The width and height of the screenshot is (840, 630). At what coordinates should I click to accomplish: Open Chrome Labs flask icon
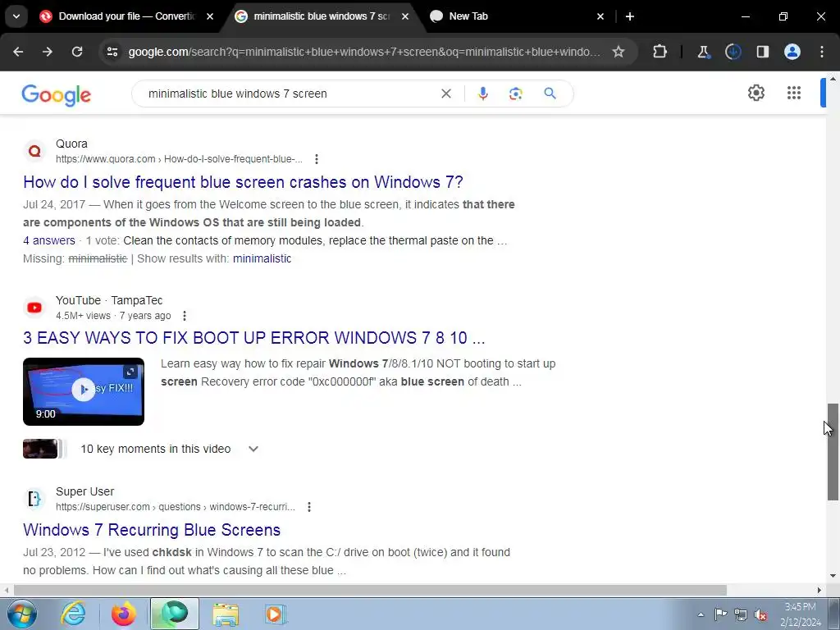pyautogui.click(x=703, y=52)
